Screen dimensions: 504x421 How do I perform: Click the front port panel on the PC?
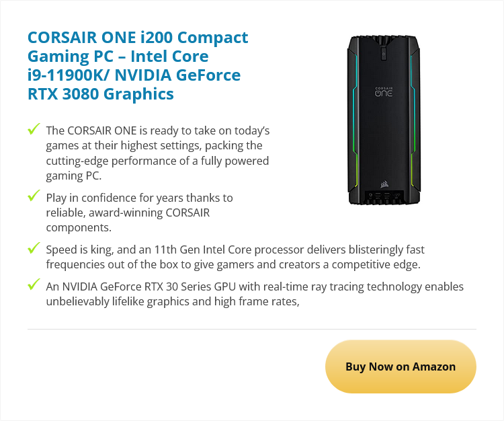384,196
